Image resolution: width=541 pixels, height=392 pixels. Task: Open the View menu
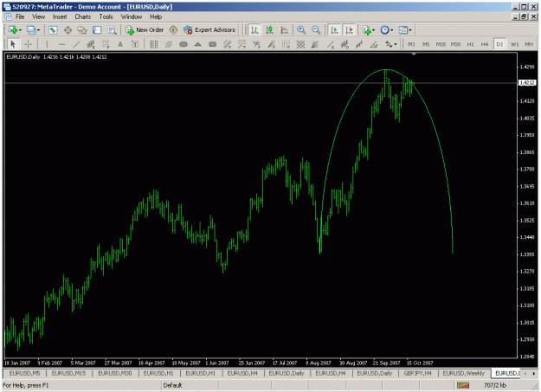pos(39,16)
